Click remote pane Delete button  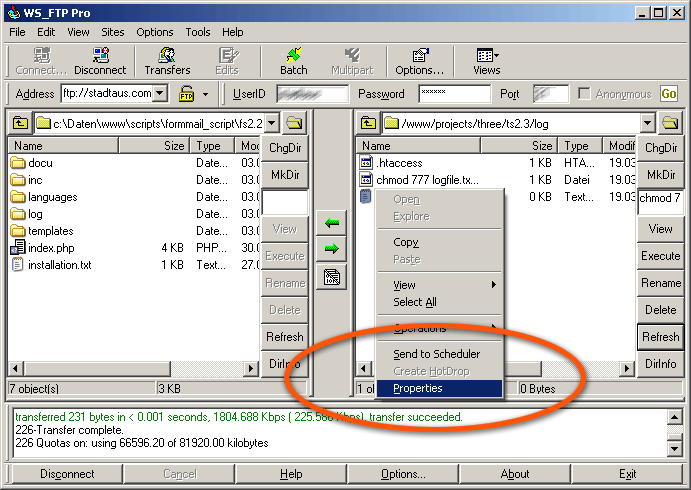(x=661, y=310)
